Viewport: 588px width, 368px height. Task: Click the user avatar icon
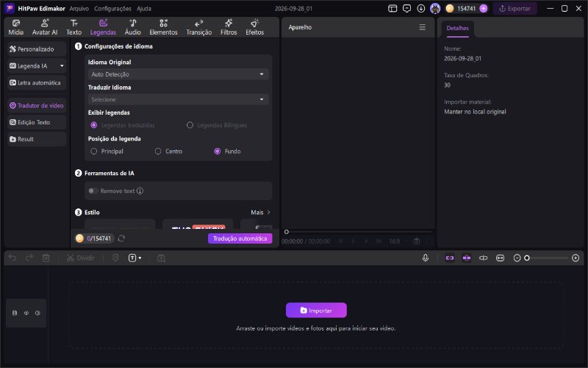click(435, 8)
